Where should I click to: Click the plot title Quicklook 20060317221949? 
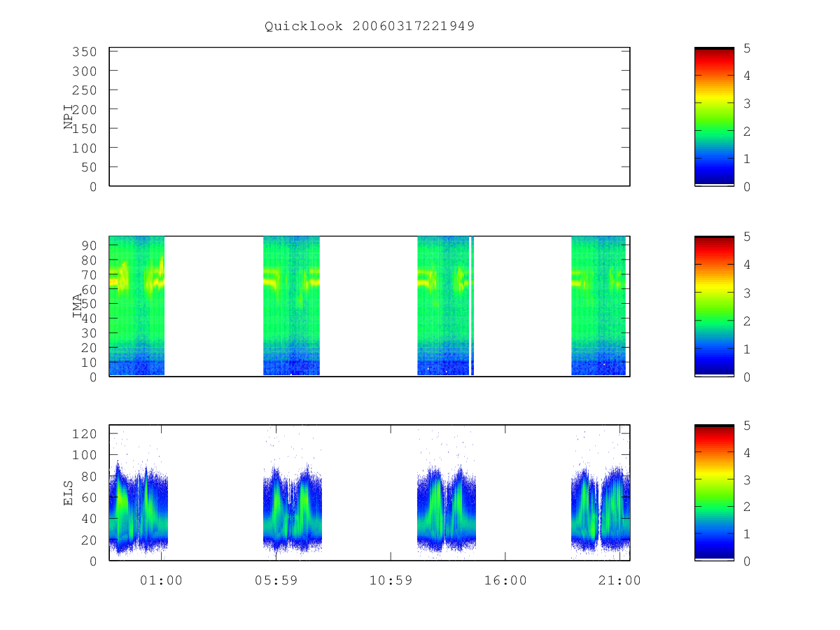coord(370,27)
